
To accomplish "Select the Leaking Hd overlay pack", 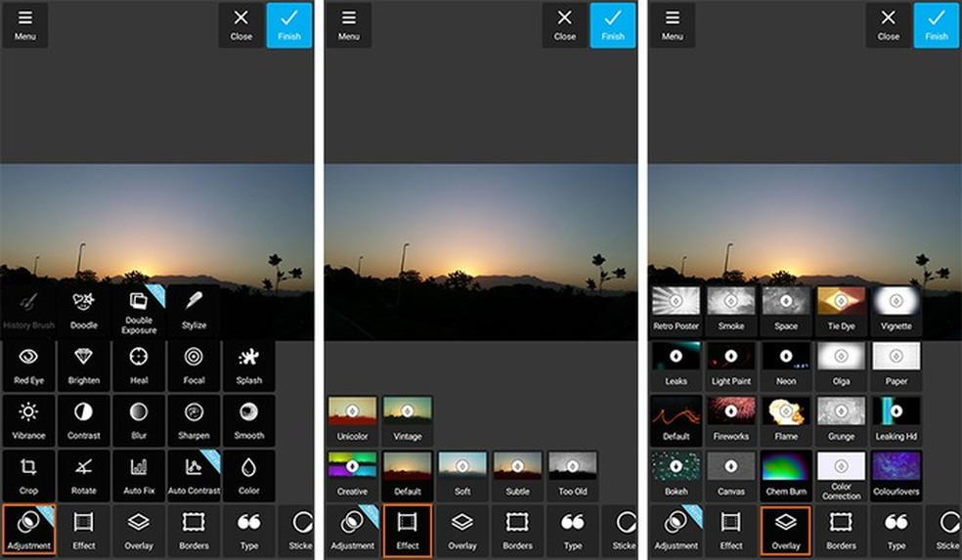I will (x=896, y=421).
